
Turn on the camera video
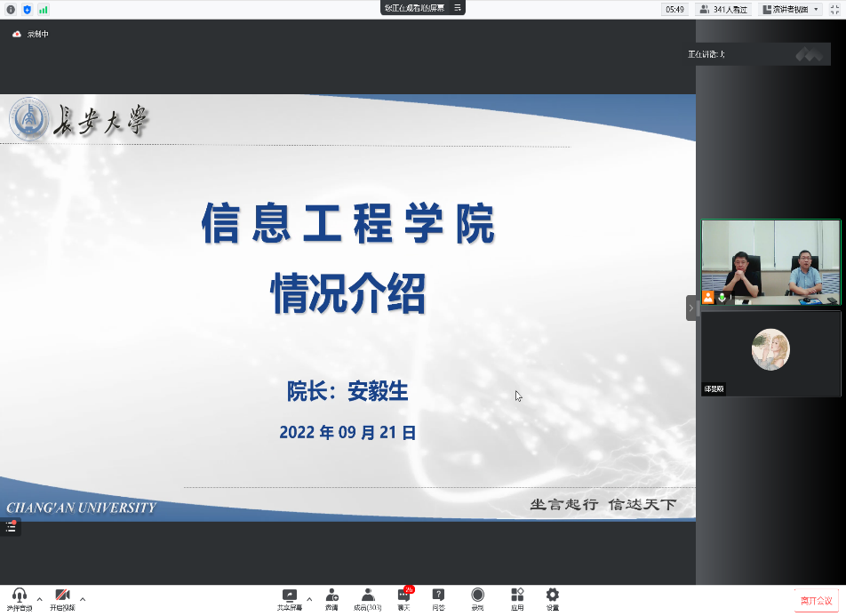pos(62,596)
